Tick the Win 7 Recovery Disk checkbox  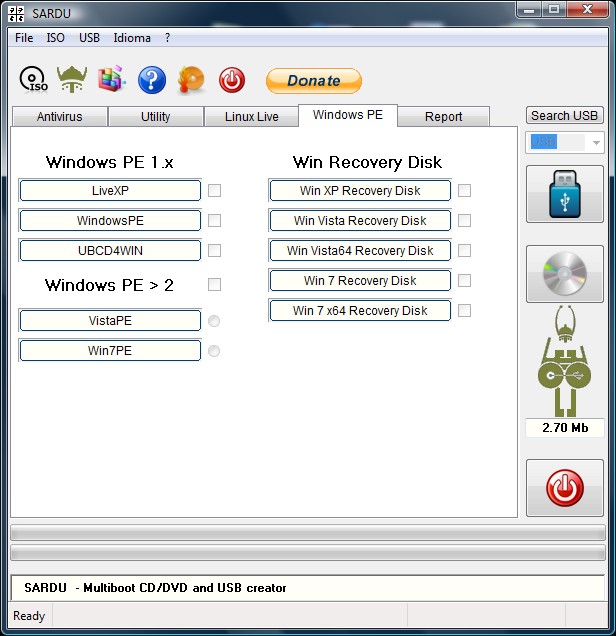pyautogui.click(x=464, y=280)
